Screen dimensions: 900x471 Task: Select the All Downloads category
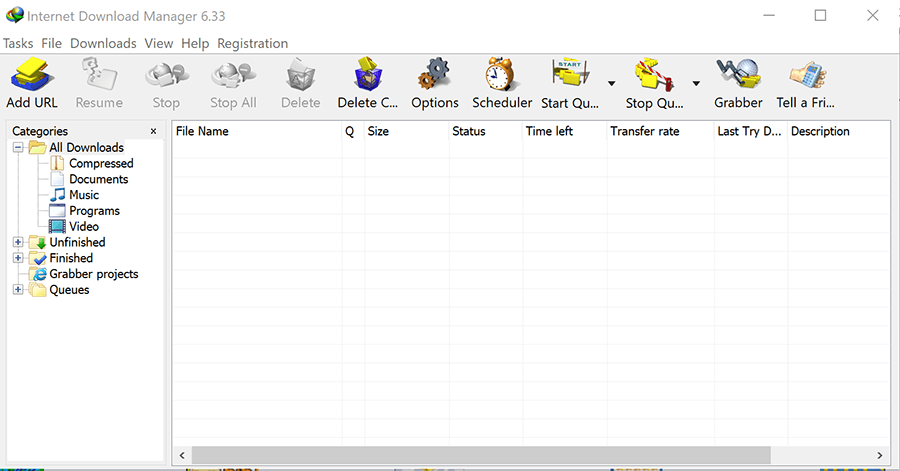pos(86,147)
